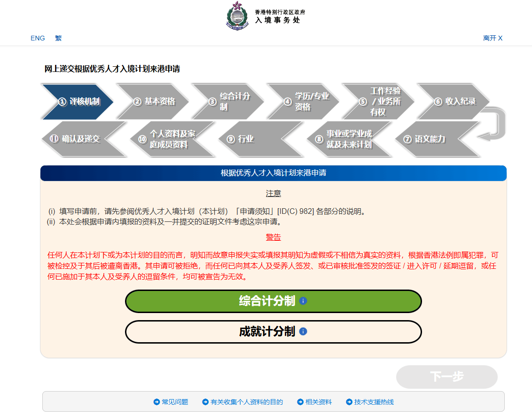Switch language to ENG
Screen dimensions: 532x416
click(x=38, y=38)
